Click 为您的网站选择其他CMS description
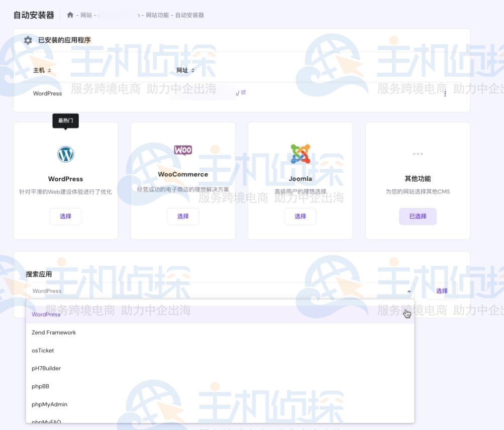Viewport: 504px width, 430px height. [418, 191]
